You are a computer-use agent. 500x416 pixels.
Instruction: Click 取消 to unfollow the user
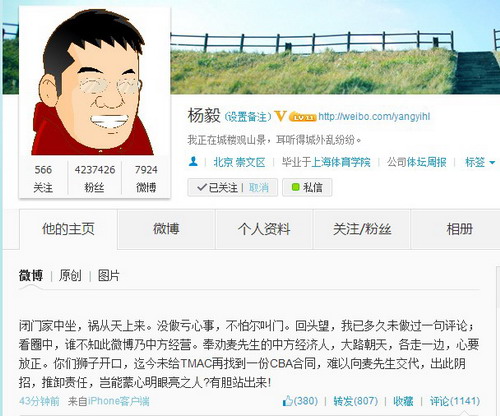(x=259, y=187)
